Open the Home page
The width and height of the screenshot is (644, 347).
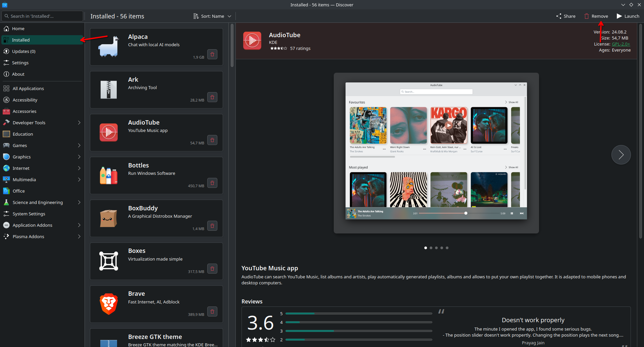click(42, 28)
